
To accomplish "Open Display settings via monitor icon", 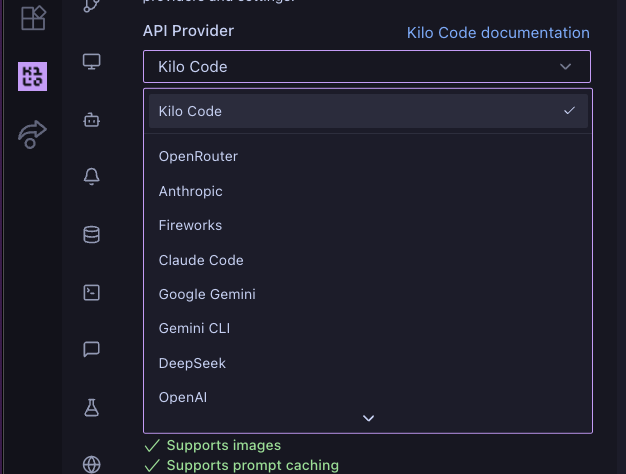I will (x=91, y=62).
